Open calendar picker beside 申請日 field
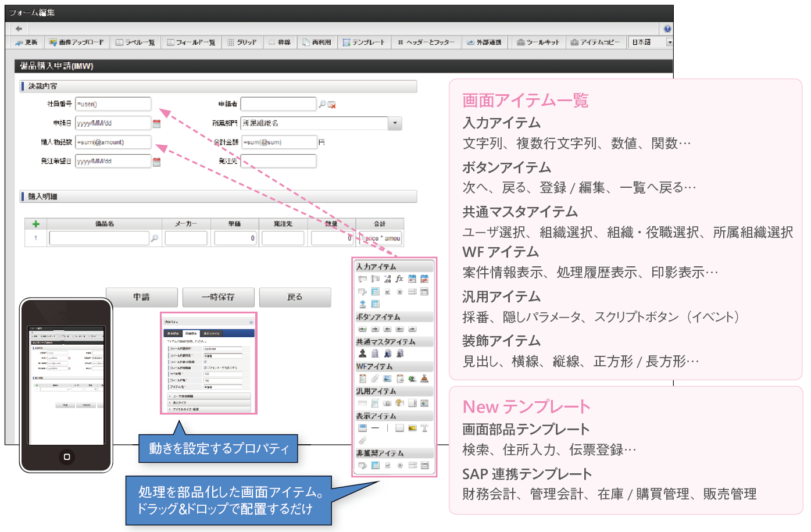 (x=156, y=123)
